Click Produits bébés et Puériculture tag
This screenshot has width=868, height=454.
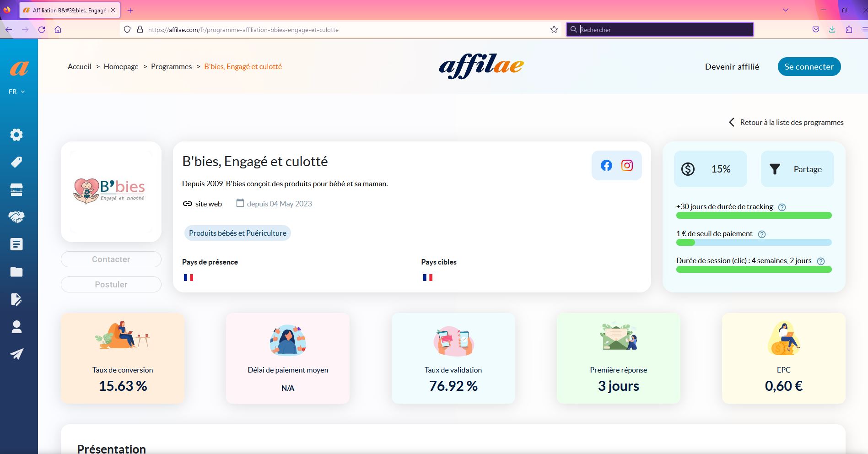click(x=237, y=233)
